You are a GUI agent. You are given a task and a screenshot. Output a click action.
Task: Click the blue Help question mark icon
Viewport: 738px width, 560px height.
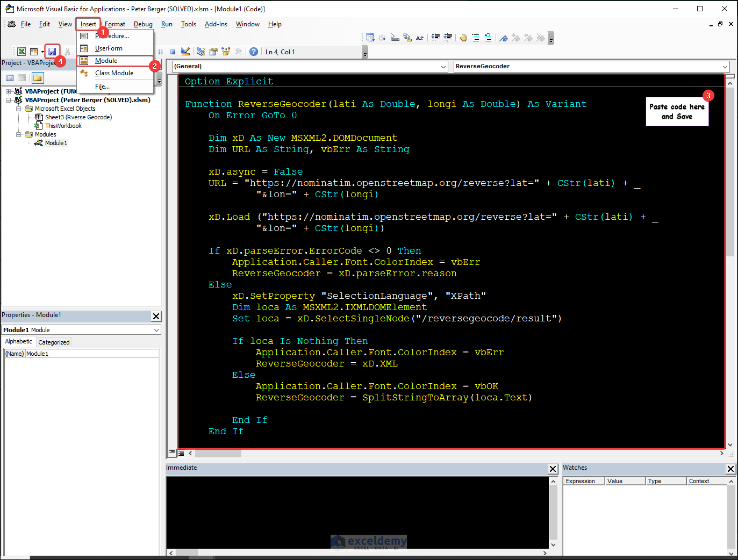[254, 52]
